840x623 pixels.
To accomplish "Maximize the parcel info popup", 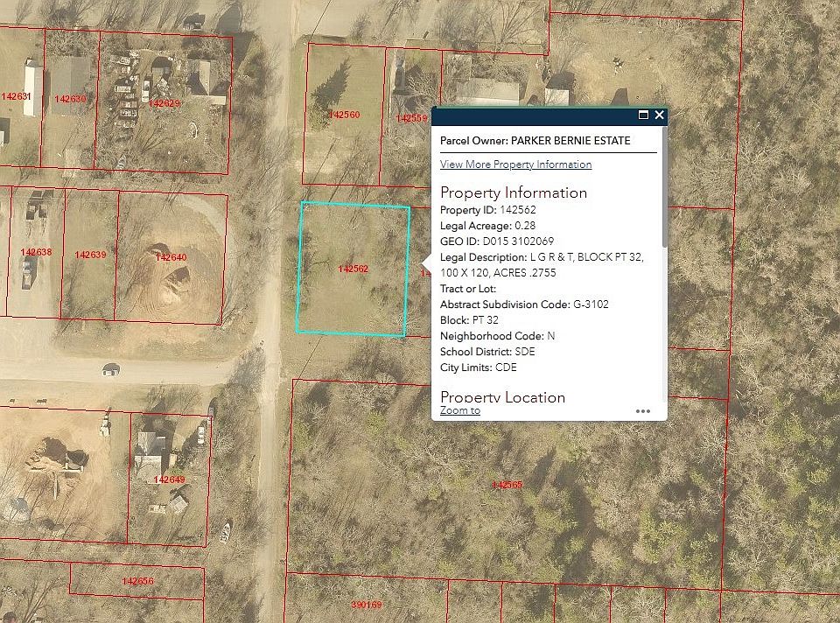I will (643, 115).
